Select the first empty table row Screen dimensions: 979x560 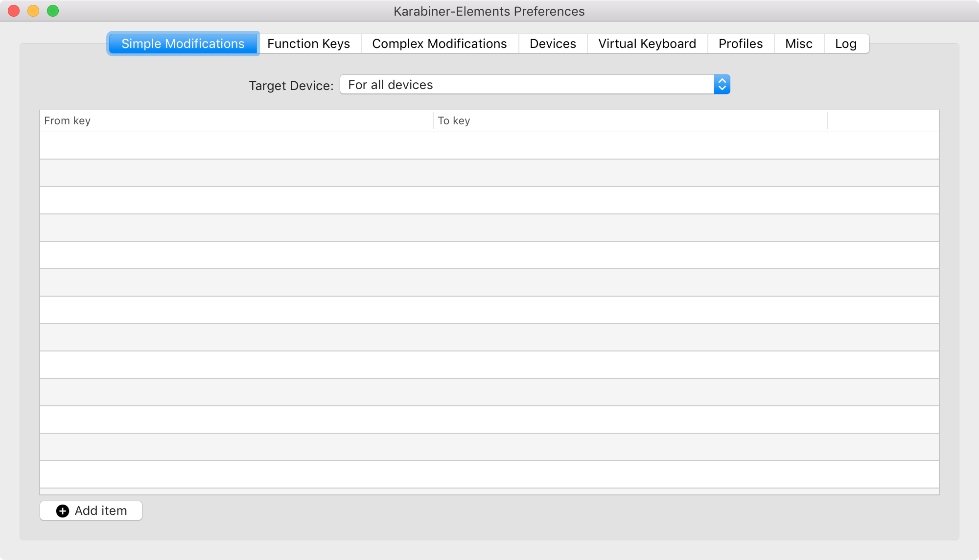(489, 145)
